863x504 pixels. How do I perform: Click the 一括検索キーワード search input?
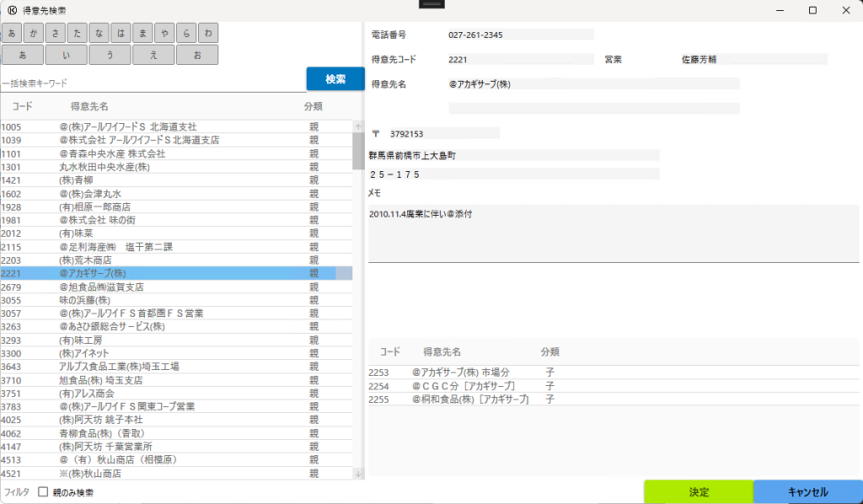pos(153,83)
